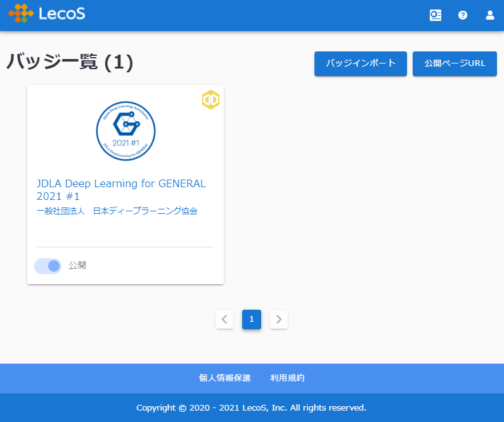Open the 個人情報保護 footer link
Screen dimensions: 504x422
tap(224, 378)
